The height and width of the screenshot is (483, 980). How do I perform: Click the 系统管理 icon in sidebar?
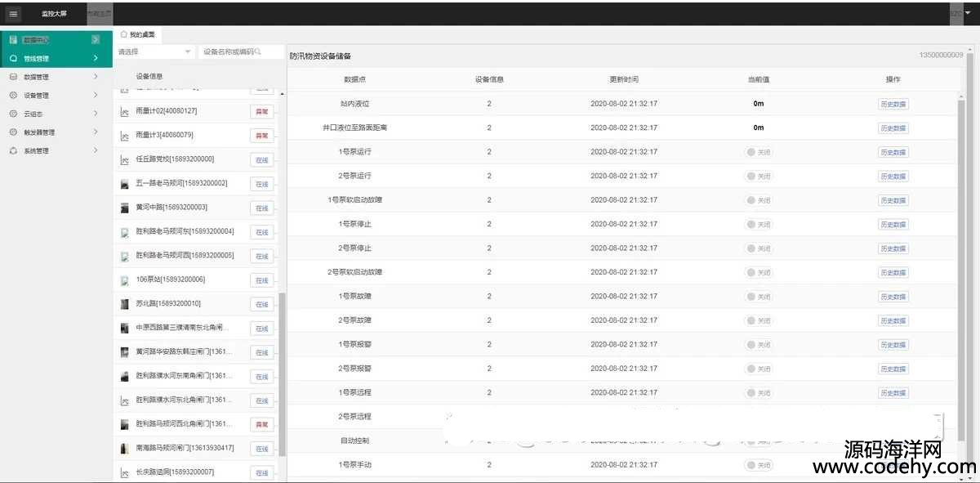(13, 151)
